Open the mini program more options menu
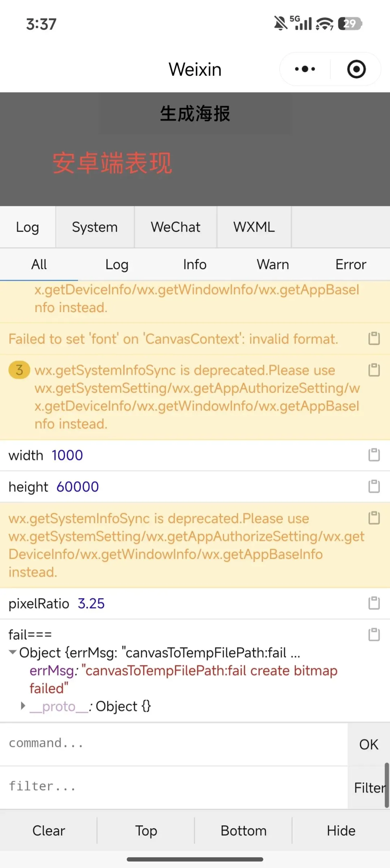390x868 pixels. pyautogui.click(x=305, y=69)
